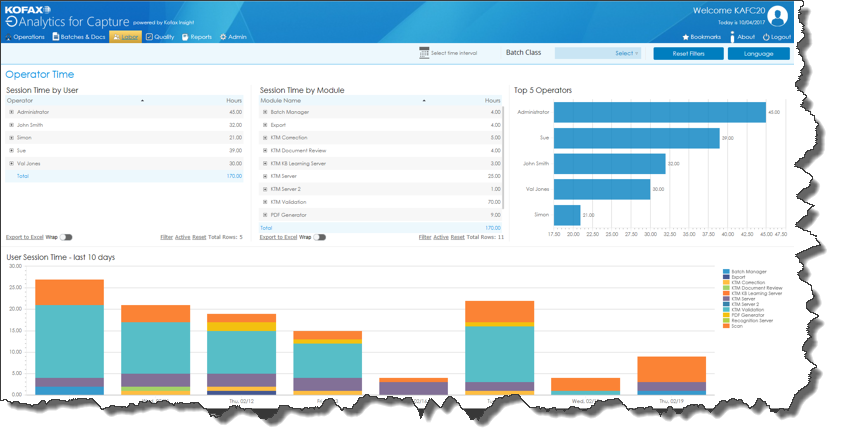Open the Admin menu

point(237,37)
